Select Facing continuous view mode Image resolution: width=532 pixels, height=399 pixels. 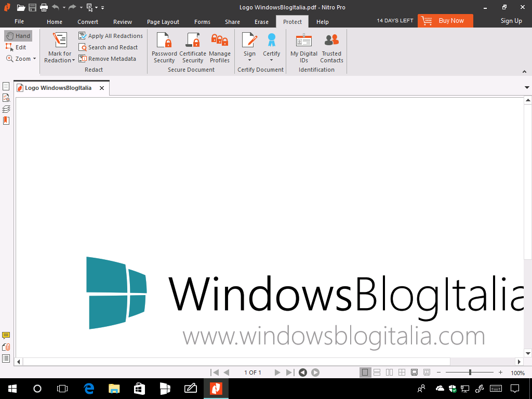(402, 373)
